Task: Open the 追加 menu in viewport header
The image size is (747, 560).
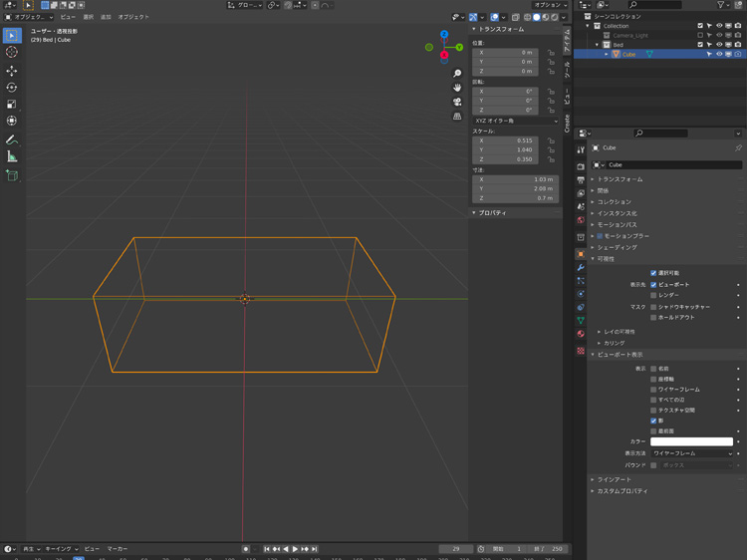Action: [x=106, y=17]
